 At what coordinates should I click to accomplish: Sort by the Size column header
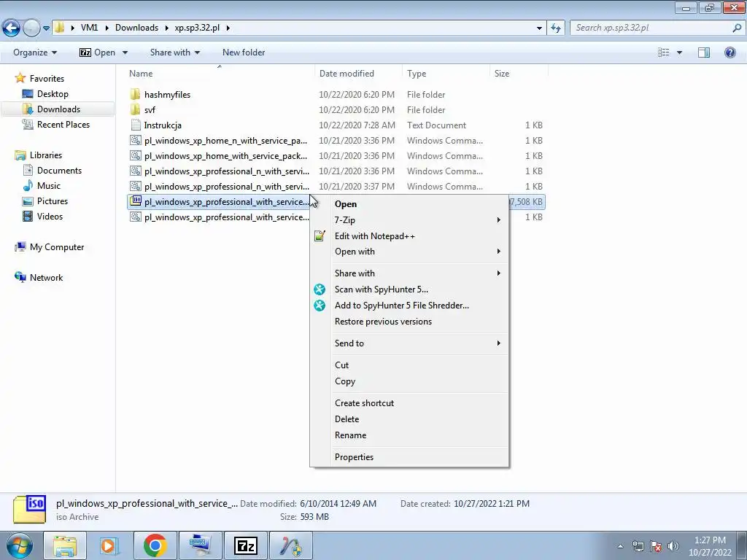point(519,74)
